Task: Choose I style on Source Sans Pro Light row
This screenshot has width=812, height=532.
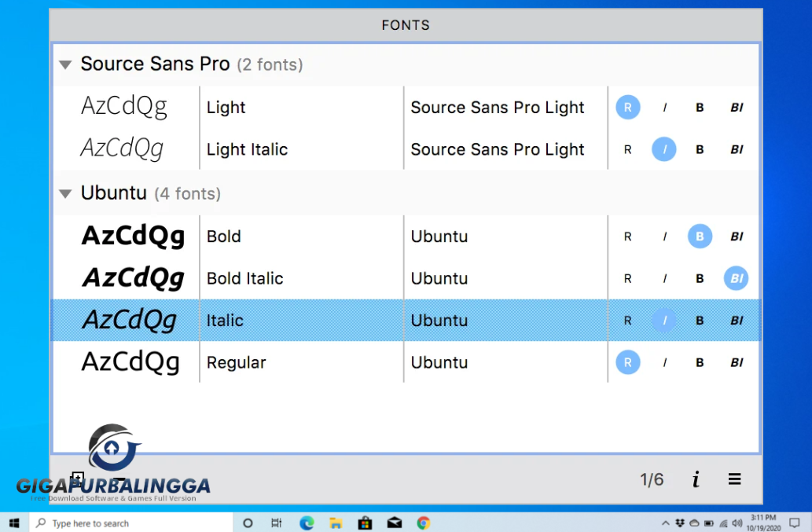Action: click(664, 107)
